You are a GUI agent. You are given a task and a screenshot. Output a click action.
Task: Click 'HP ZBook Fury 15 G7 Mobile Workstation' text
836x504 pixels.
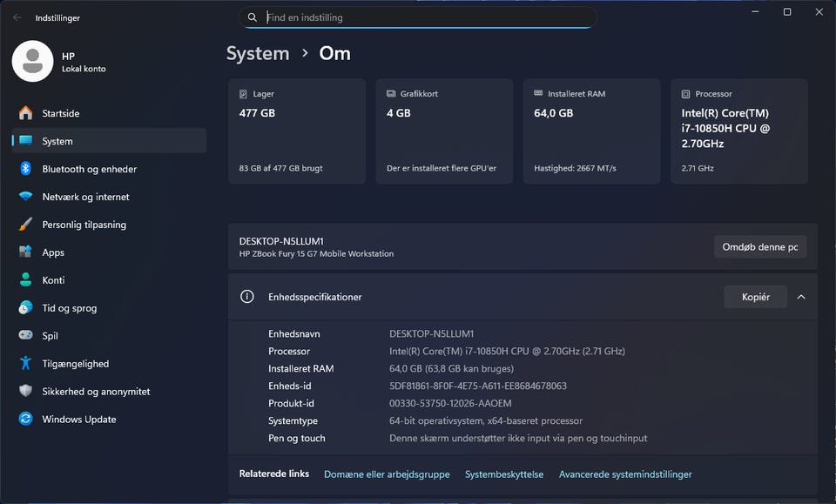click(x=316, y=253)
